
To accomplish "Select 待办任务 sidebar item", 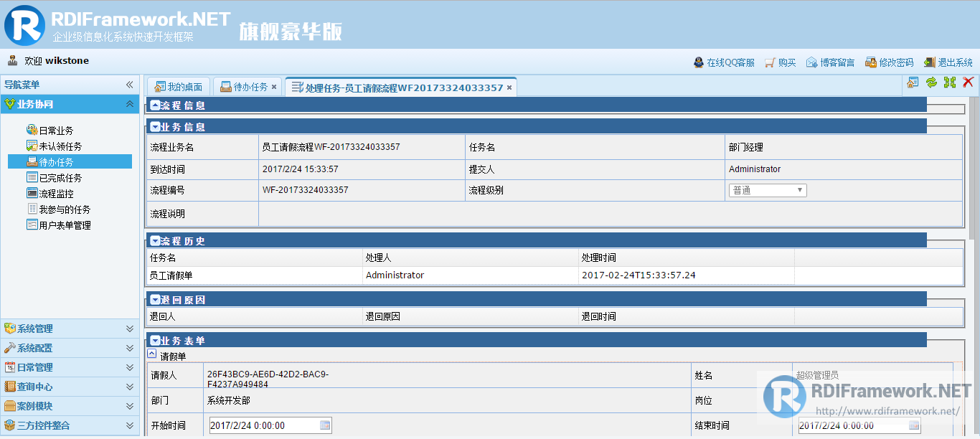I will 70,162.
